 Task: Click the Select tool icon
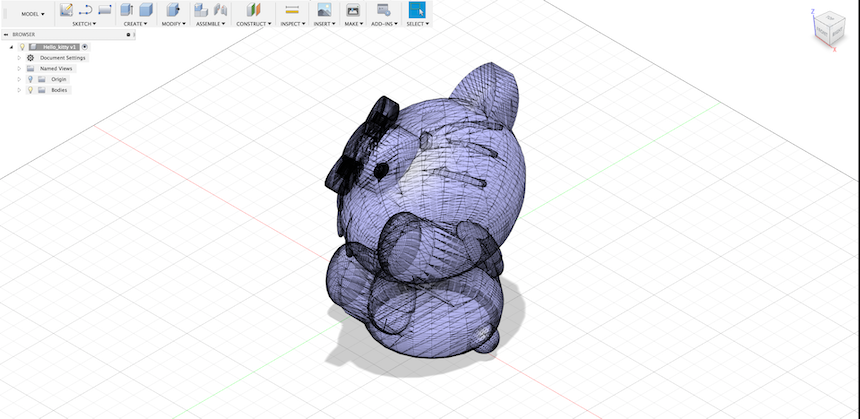click(x=417, y=9)
